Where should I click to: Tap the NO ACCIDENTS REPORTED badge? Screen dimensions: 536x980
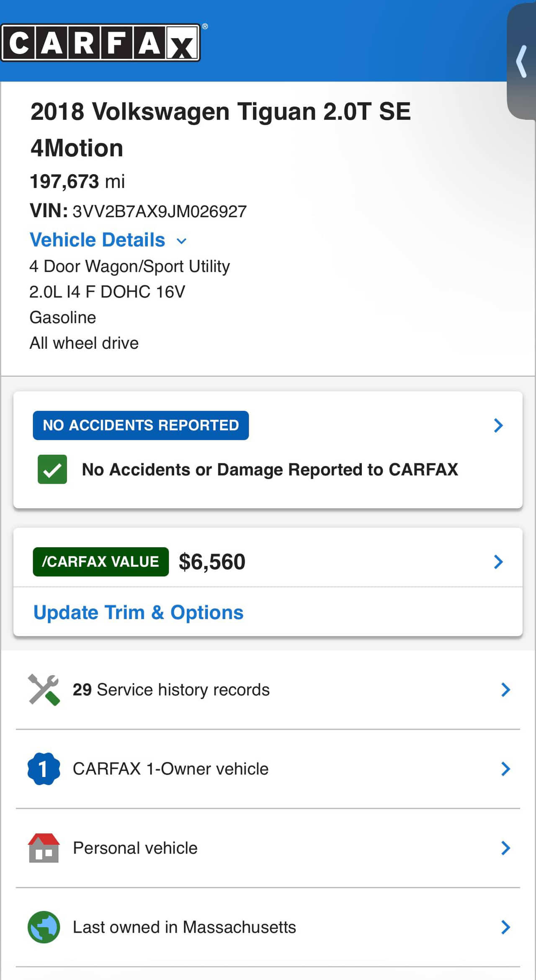(x=141, y=425)
